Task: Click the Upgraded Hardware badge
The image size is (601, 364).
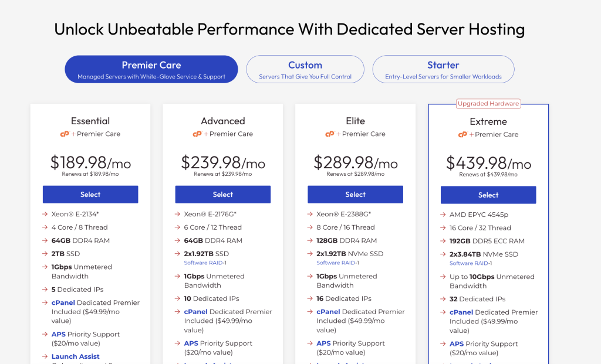Action: pyautogui.click(x=488, y=103)
